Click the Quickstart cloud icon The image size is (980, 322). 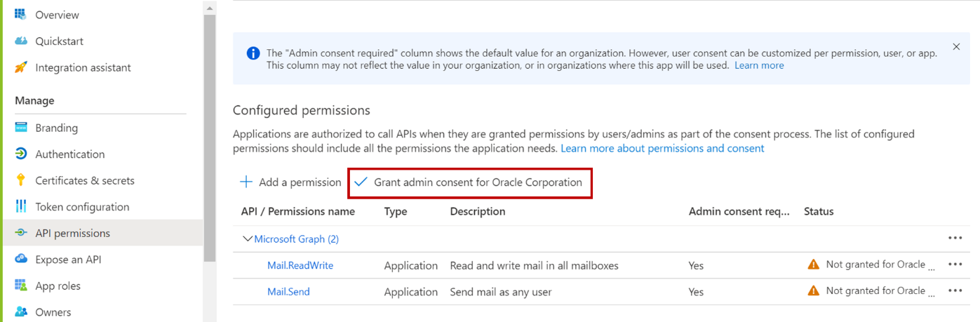click(x=21, y=41)
